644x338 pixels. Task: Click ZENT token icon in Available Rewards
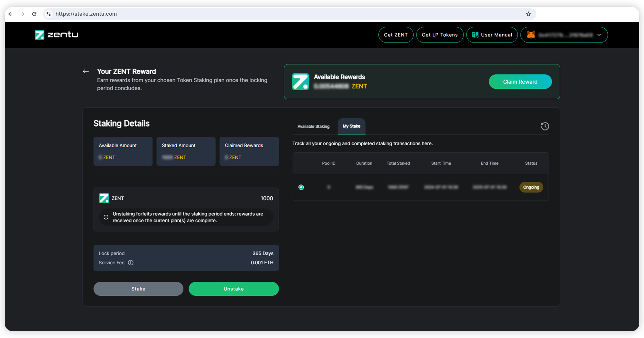(300, 82)
